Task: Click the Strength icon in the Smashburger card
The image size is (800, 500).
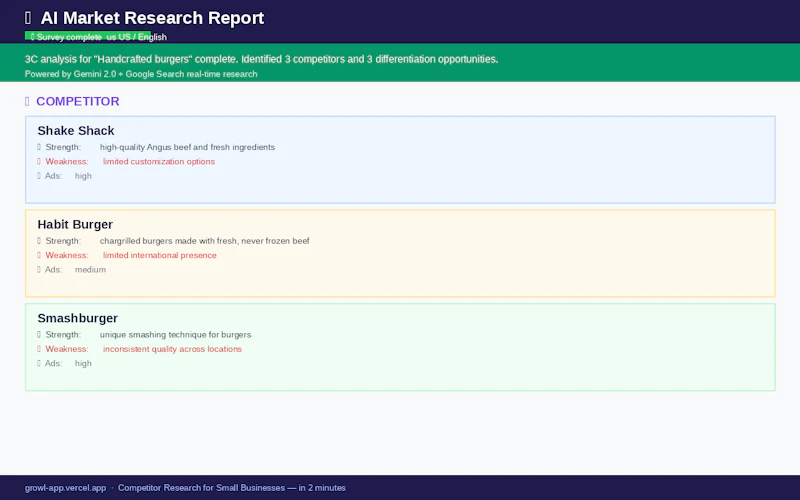Action: point(39,335)
